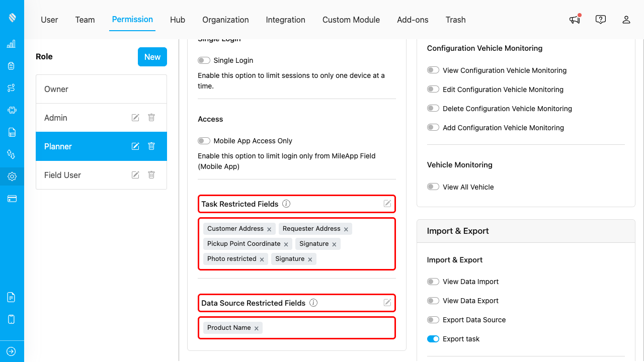Image resolution: width=644 pixels, height=362 pixels.
Task: Delete the Planner role via trash icon
Action: (x=151, y=146)
